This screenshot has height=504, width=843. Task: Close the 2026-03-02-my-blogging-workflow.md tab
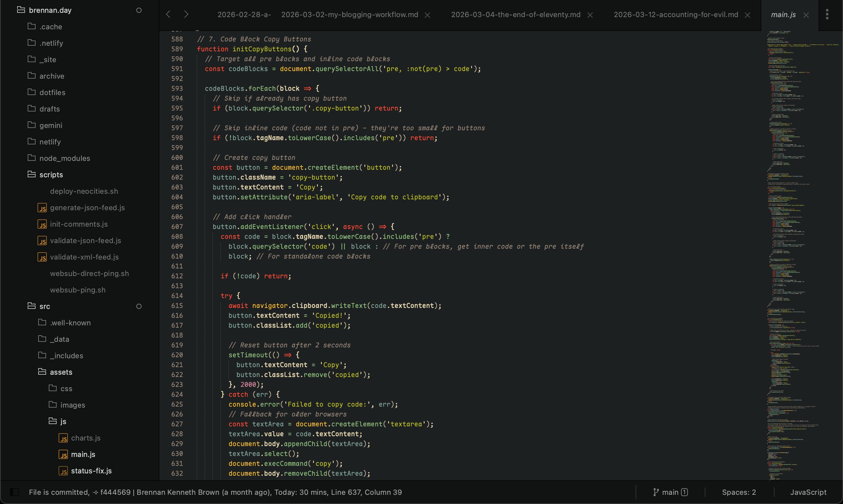coord(427,14)
